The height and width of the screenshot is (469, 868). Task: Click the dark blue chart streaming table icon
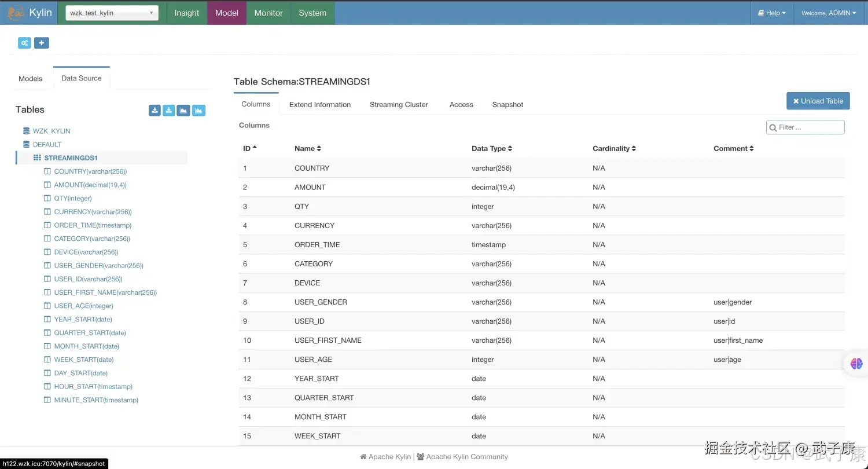click(183, 111)
